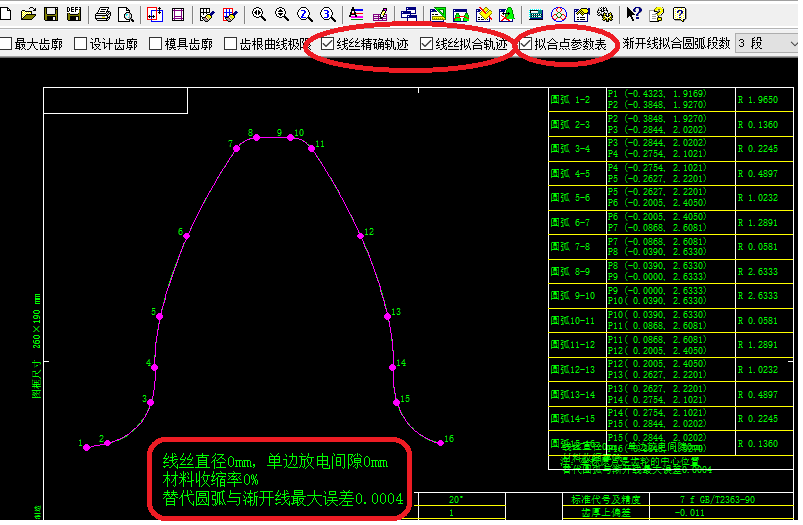Viewport: 803px width, 525px height.
Task: Click table cell 圆弧 4-5
Action: 577,174
